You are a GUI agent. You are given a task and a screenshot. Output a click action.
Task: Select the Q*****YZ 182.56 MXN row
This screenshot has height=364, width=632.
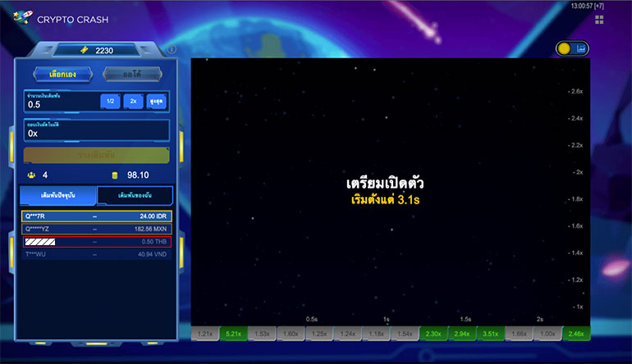coord(96,229)
